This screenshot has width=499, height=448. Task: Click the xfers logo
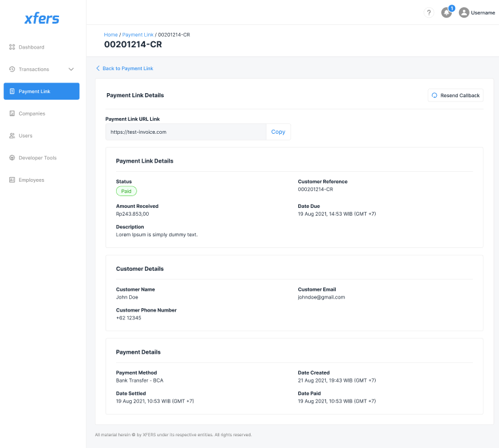[x=42, y=18]
